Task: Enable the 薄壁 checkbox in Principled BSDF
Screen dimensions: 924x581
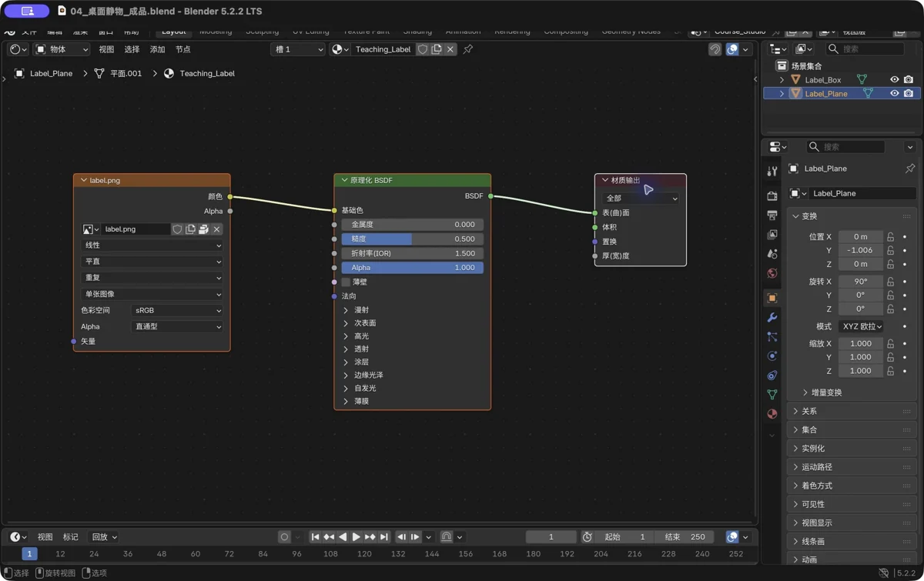Action: pyautogui.click(x=346, y=282)
